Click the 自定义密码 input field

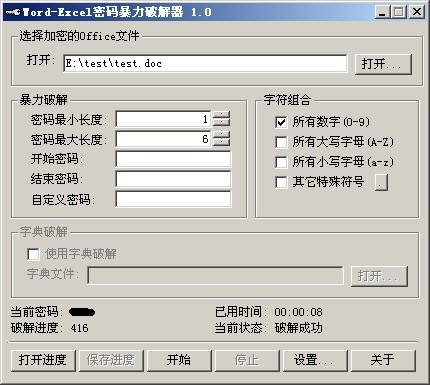(173, 199)
